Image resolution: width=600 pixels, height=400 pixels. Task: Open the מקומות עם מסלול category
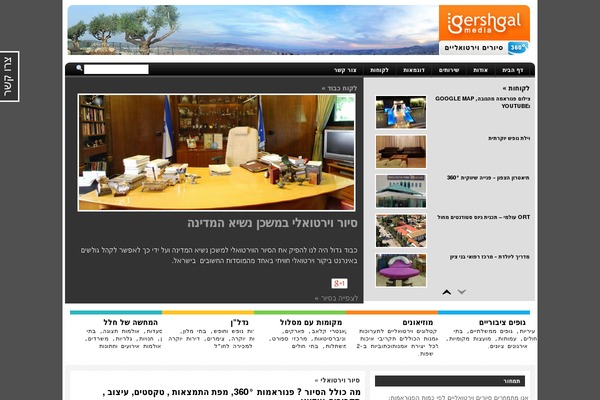(311, 322)
